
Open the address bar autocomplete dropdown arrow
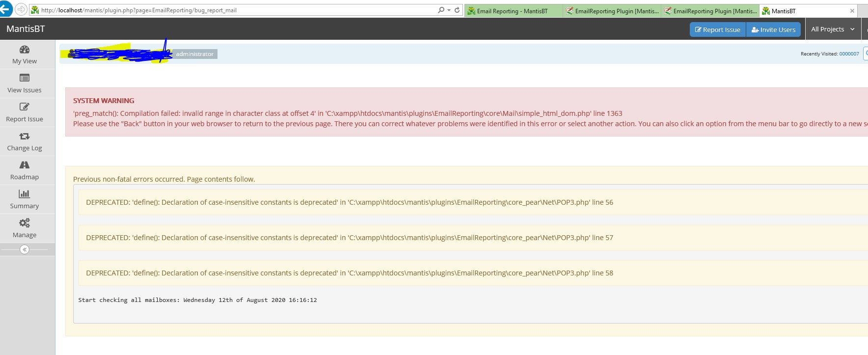(449, 10)
